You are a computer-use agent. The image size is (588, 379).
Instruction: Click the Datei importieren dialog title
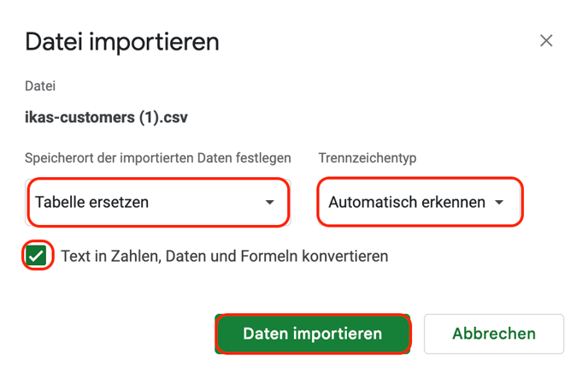click(x=122, y=42)
